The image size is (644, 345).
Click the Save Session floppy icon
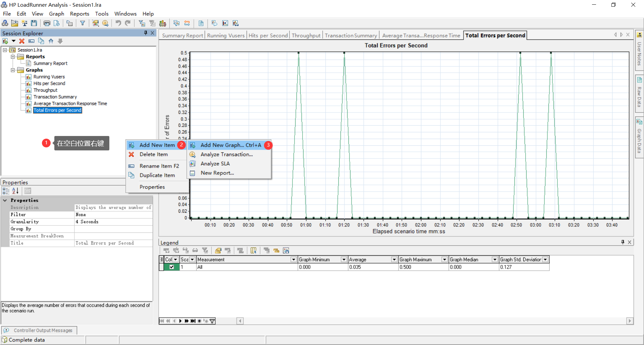[34, 23]
